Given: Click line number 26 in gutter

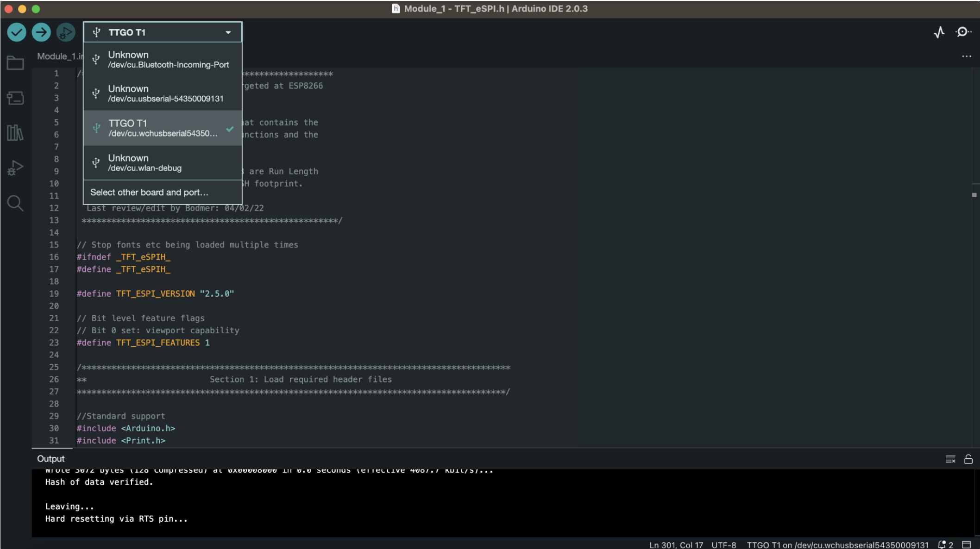Looking at the screenshot, I should 54,379.
